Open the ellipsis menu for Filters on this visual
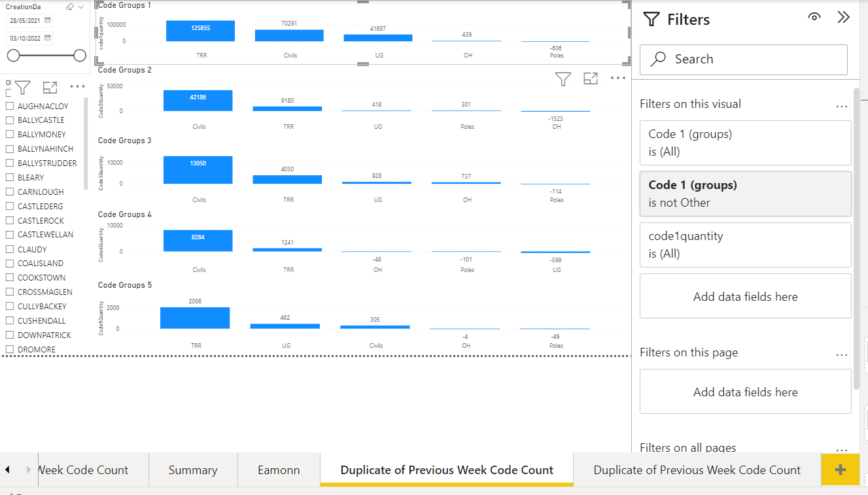 pyautogui.click(x=842, y=105)
